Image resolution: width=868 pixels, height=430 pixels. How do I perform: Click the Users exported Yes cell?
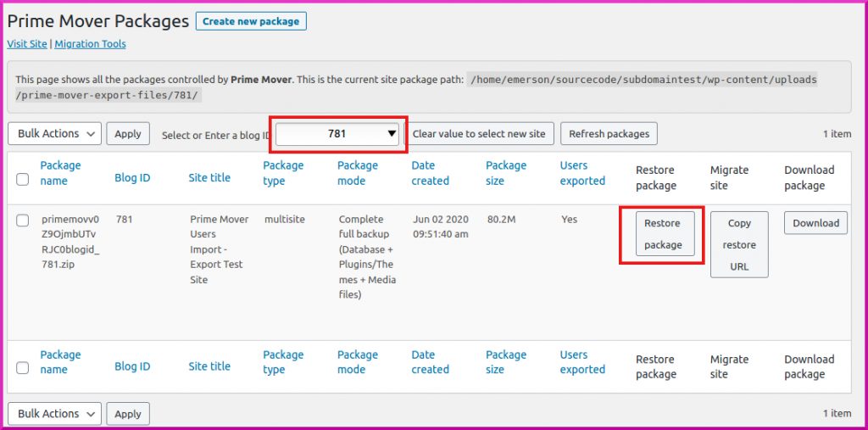point(569,220)
